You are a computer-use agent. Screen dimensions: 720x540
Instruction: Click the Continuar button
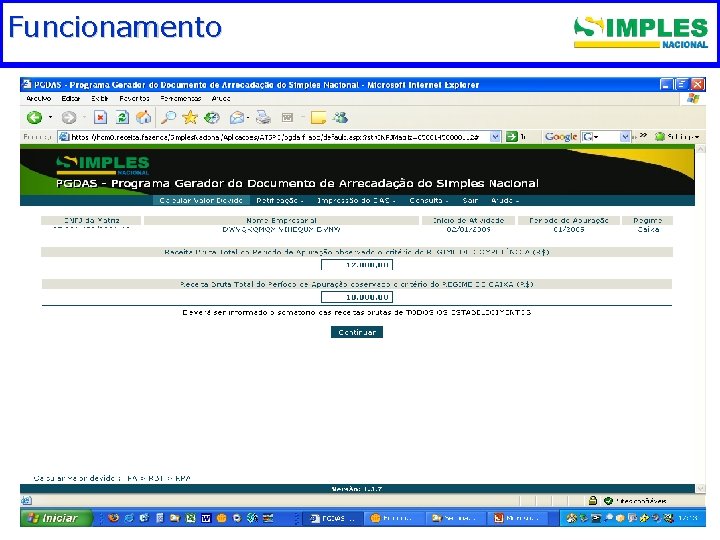[x=357, y=332]
